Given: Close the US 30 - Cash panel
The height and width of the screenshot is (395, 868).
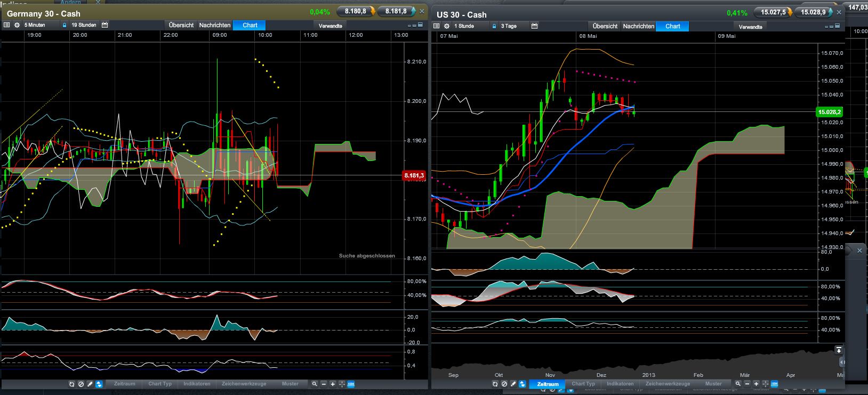Looking at the screenshot, I should (x=839, y=12).
